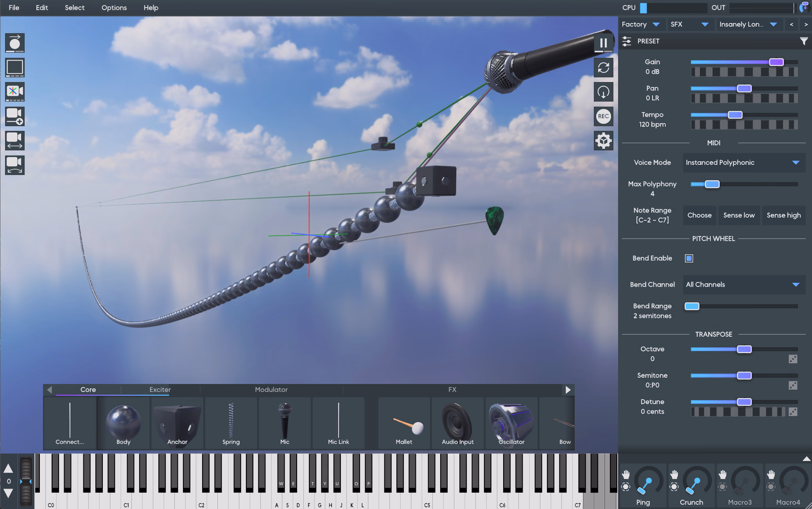Click the Sense low button
Image resolution: width=812 pixels, height=509 pixels.
(x=739, y=215)
